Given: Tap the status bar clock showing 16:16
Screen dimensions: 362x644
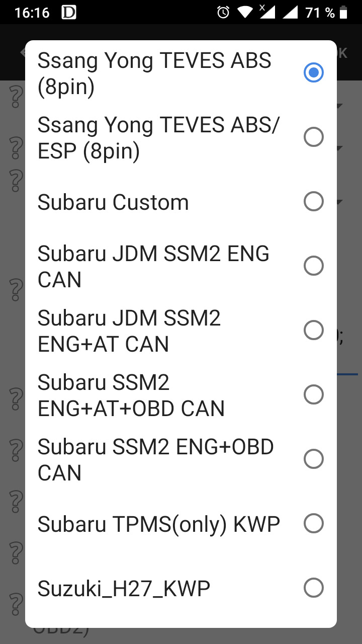Looking at the screenshot, I should [x=32, y=13].
